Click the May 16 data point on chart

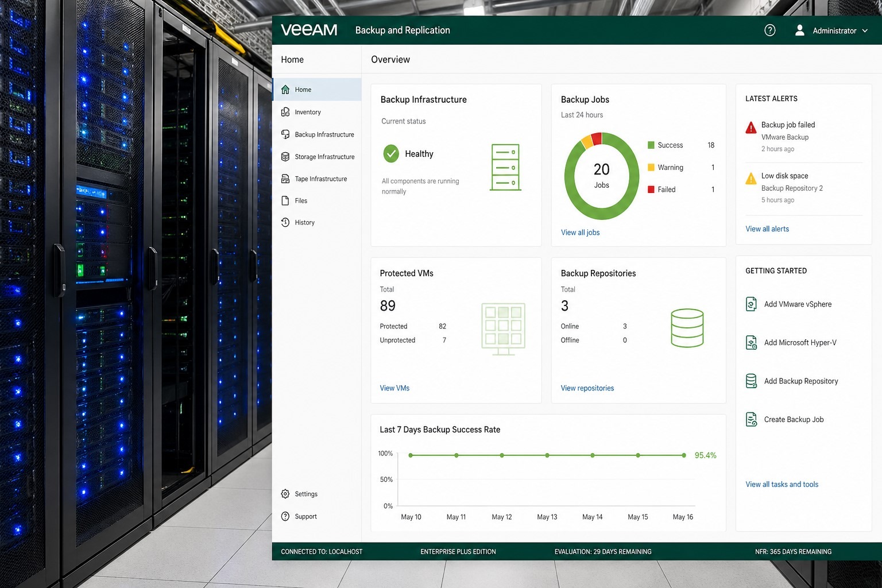[x=684, y=455]
